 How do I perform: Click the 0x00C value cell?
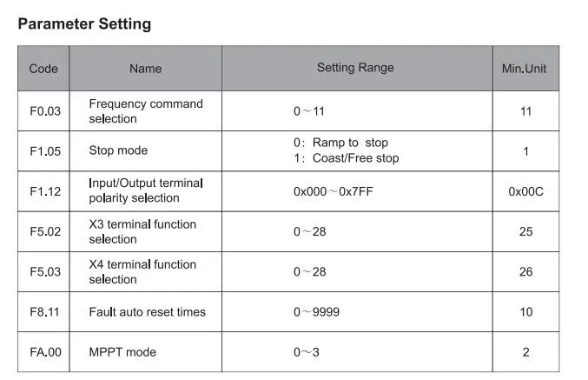point(525,191)
